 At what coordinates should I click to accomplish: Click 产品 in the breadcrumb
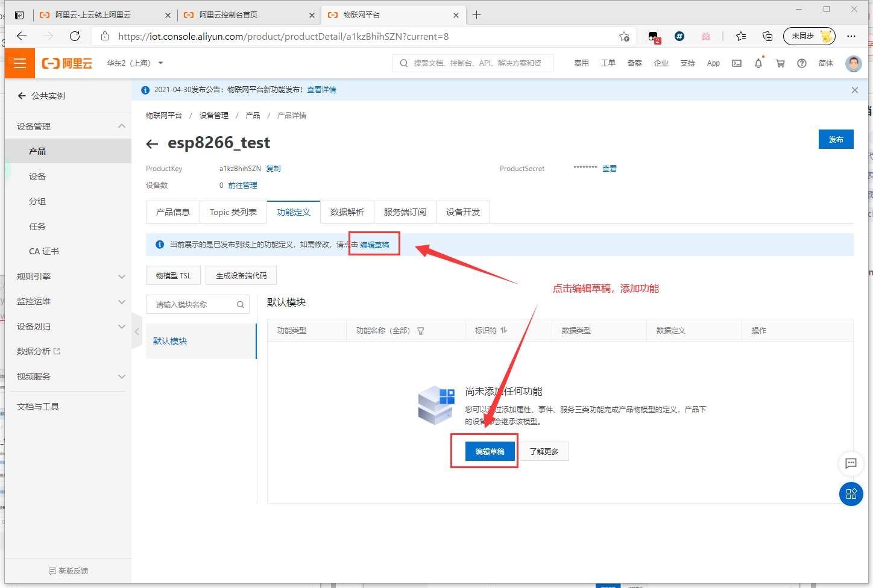[x=253, y=116]
